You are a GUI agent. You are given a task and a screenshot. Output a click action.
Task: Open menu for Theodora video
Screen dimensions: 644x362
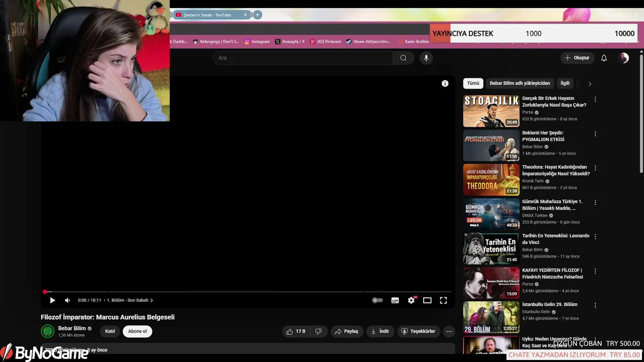595,168
